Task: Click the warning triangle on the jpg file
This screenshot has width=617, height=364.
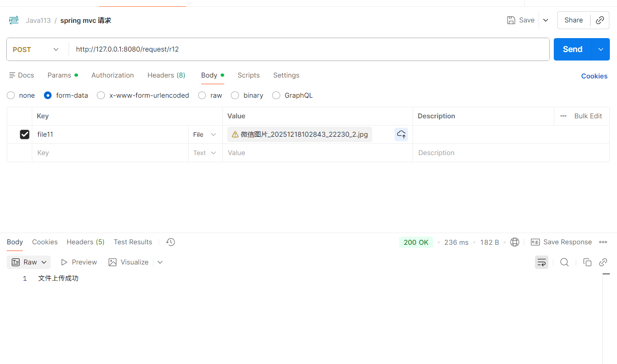Action: (235, 134)
